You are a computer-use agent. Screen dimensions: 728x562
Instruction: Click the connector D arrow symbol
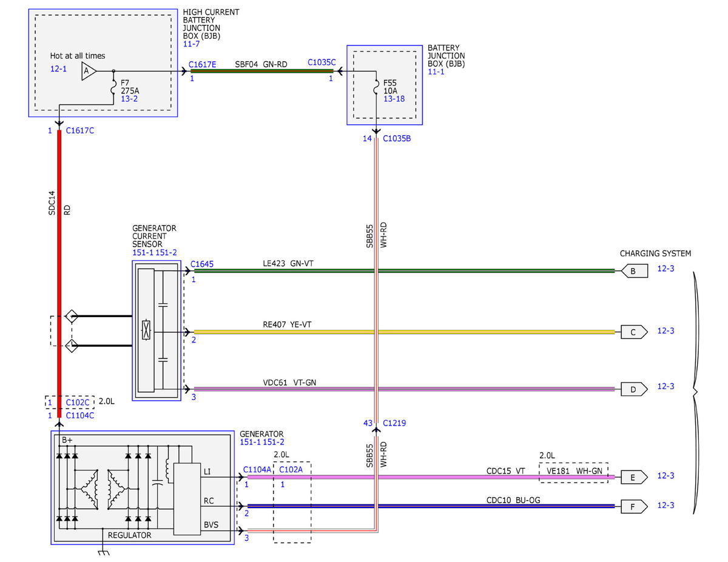[634, 389]
